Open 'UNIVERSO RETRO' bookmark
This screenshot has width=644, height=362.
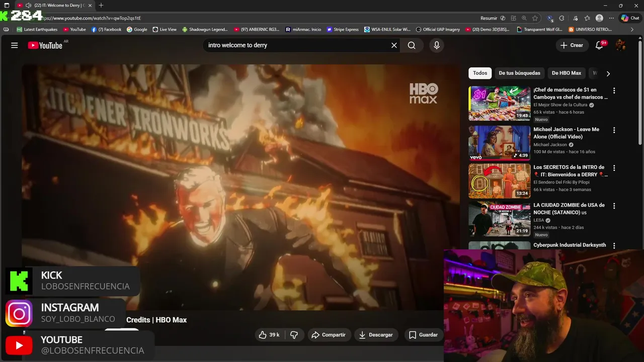[x=590, y=30]
